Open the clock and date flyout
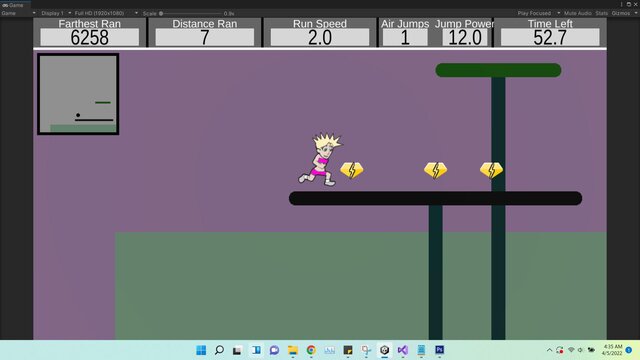The width and height of the screenshot is (640, 360). (x=611, y=350)
